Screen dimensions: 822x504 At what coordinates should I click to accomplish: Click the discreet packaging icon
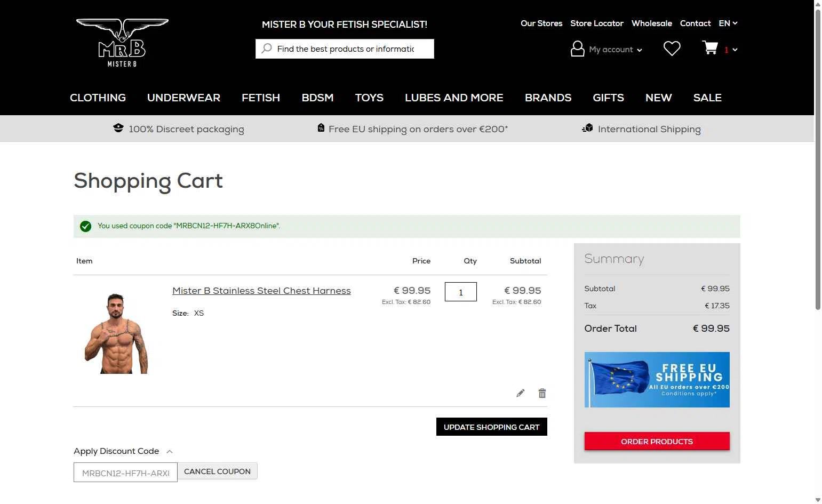coord(118,128)
